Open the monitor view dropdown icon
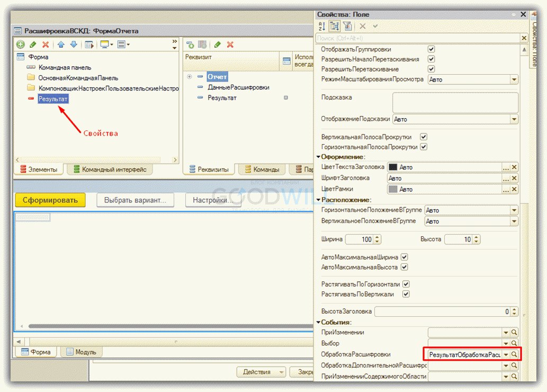This screenshot has height=392, width=547. (x=106, y=44)
